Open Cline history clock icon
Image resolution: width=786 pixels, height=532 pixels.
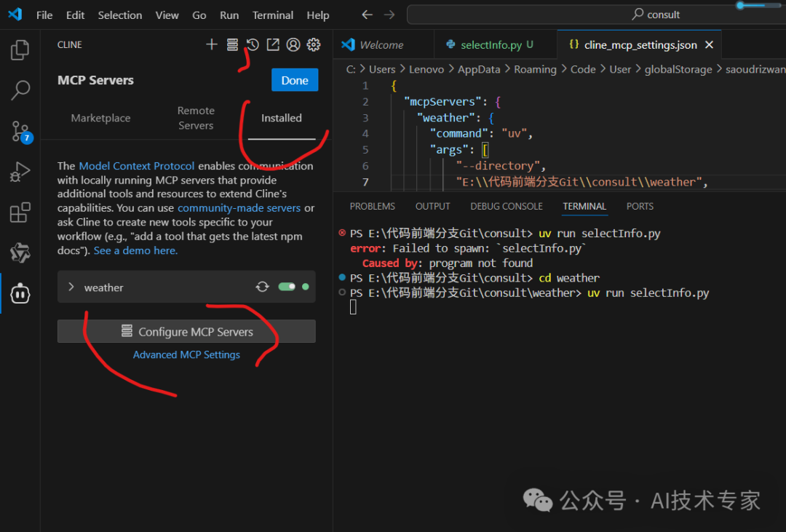pyautogui.click(x=253, y=44)
